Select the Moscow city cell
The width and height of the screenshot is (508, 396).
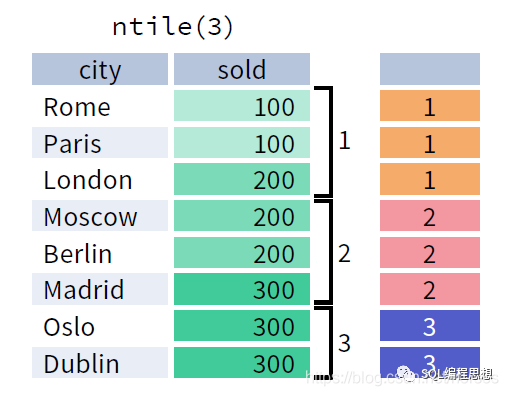point(100,216)
